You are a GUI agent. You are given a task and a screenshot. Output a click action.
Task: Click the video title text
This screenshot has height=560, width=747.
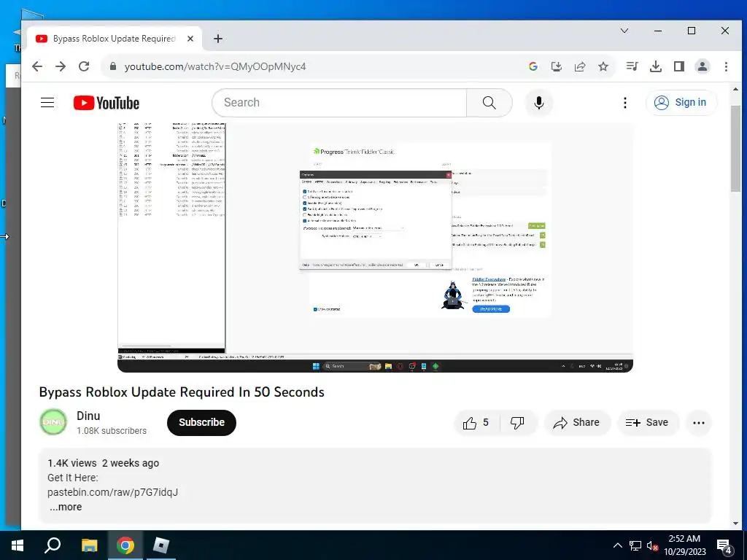coord(182,392)
